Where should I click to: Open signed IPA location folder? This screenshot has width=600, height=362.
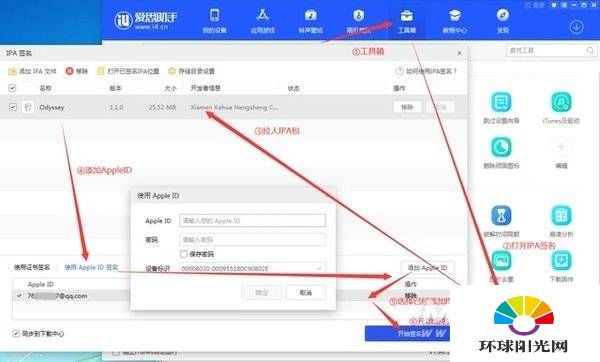(x=101, y=71)
